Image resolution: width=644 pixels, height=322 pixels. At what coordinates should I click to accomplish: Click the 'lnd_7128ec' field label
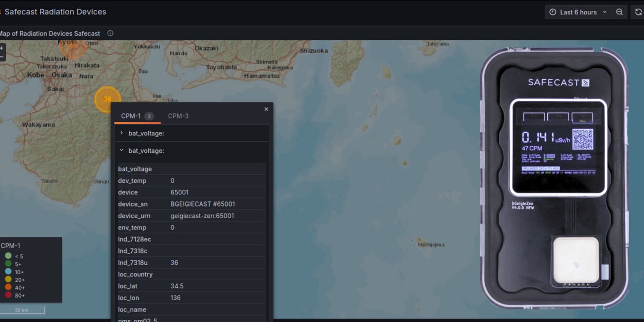click(134, 239)
